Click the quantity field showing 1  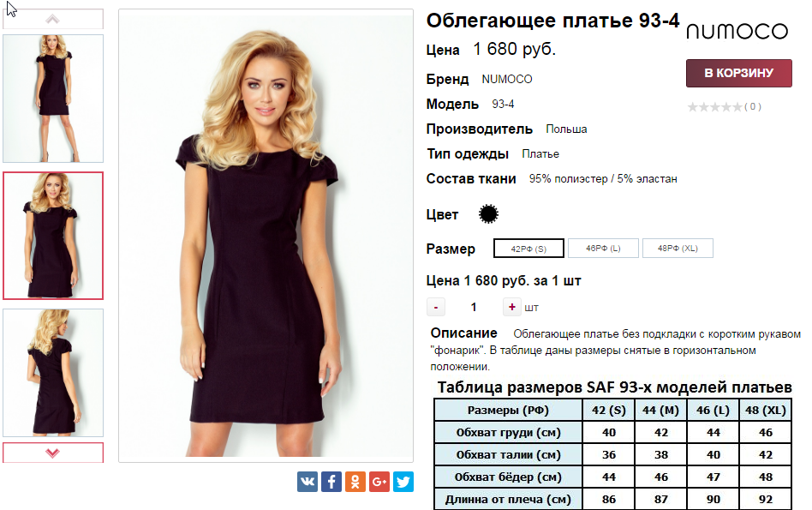474,308
